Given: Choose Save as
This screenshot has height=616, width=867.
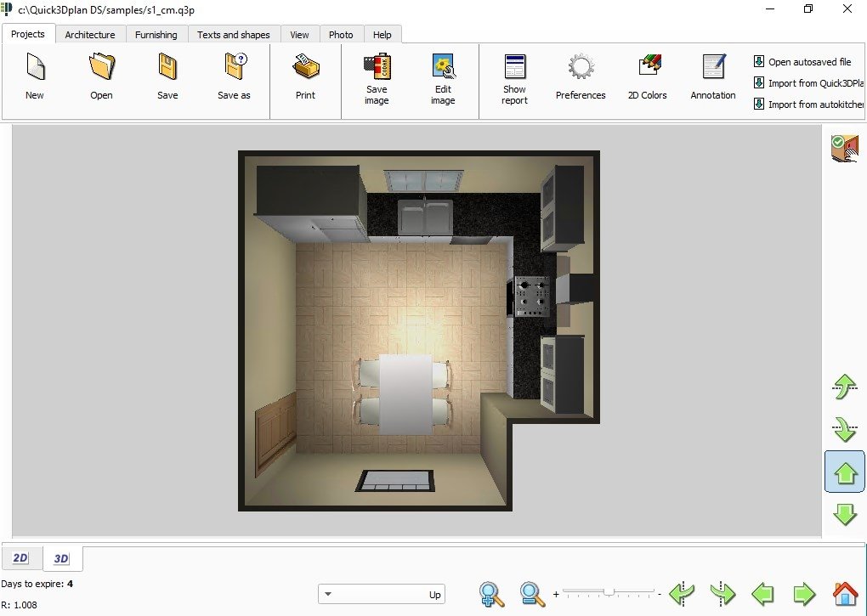Looking at the screenshot, I should [234, 76].
